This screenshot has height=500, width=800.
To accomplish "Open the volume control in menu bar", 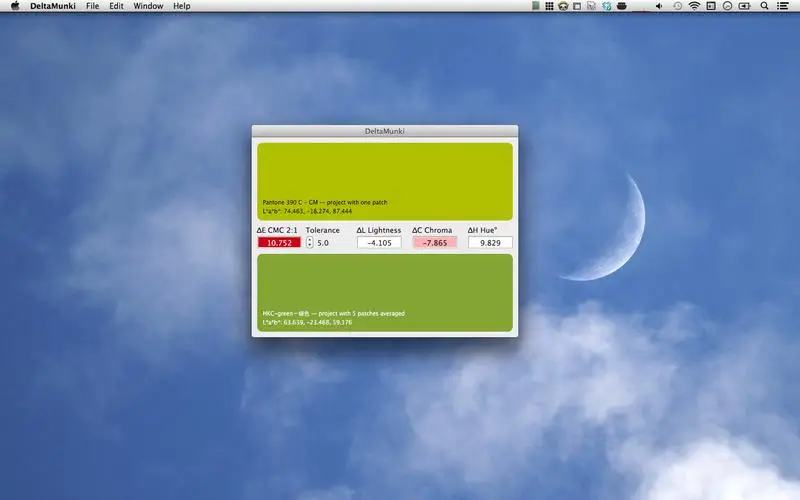I will (x=659, y=6).
